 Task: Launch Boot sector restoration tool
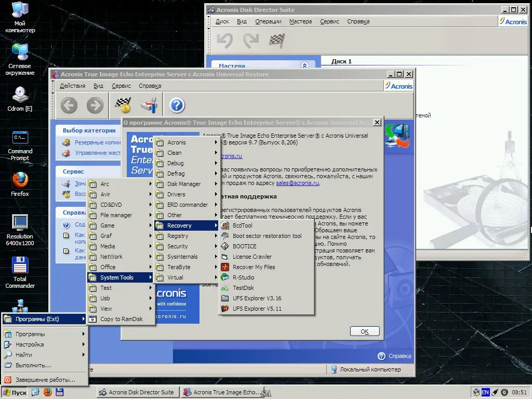coord(267,236)
